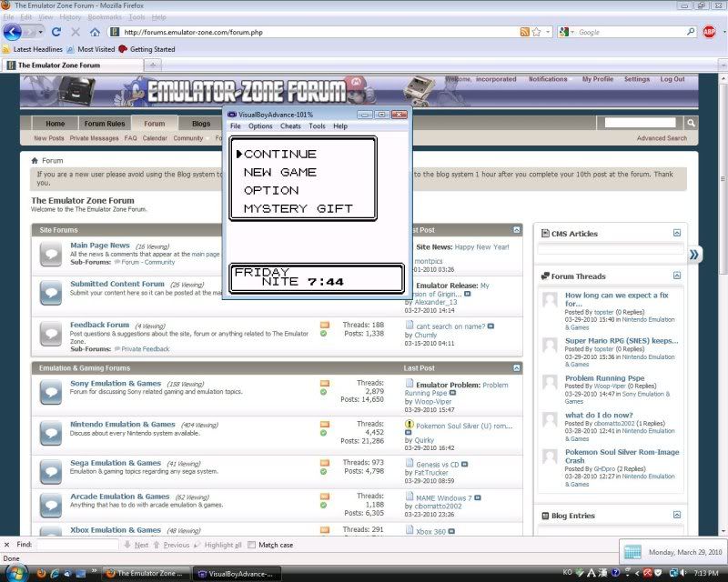Click Private Messages in forum subnav
The width and height of the screenshot is (728, 582).
95,138
